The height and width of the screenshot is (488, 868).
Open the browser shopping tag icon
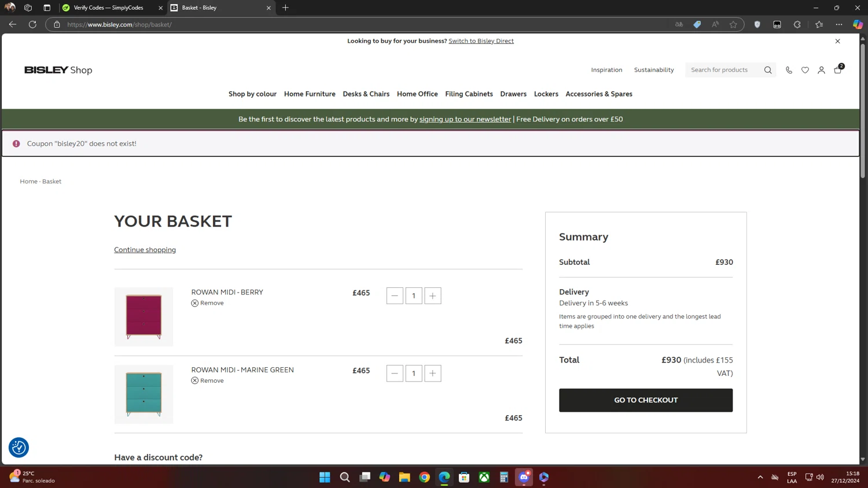coord(697,24)
